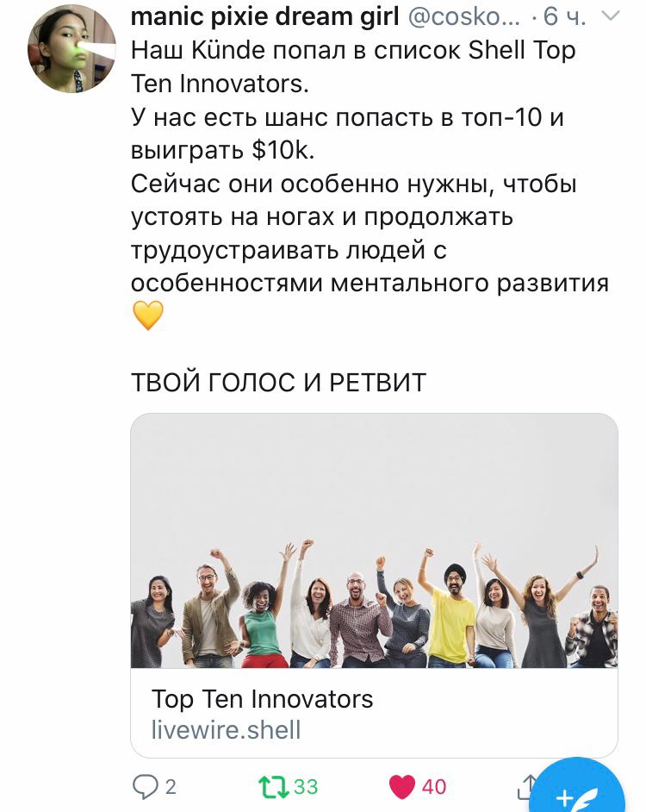Tap the Top Ten Innovators card title

262,698
